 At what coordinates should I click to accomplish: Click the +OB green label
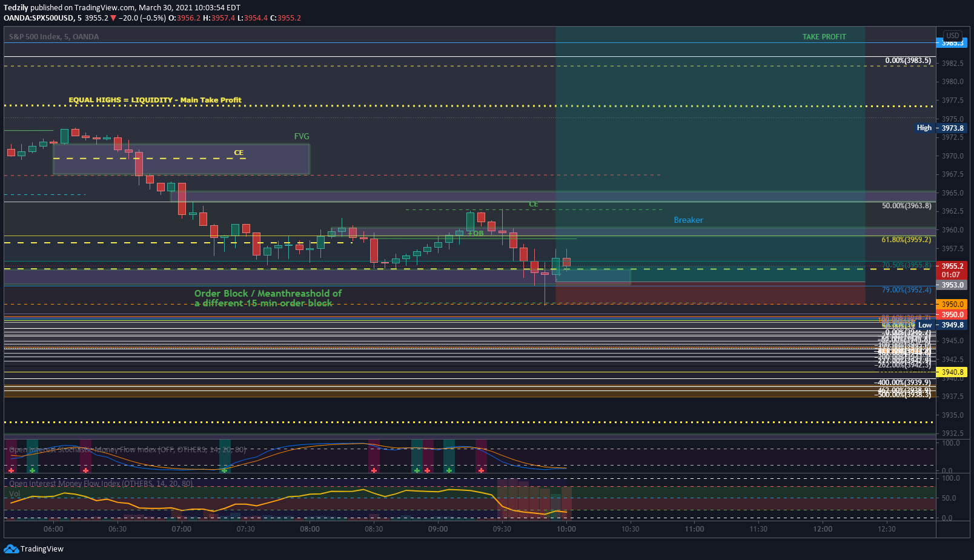point(475,233)
